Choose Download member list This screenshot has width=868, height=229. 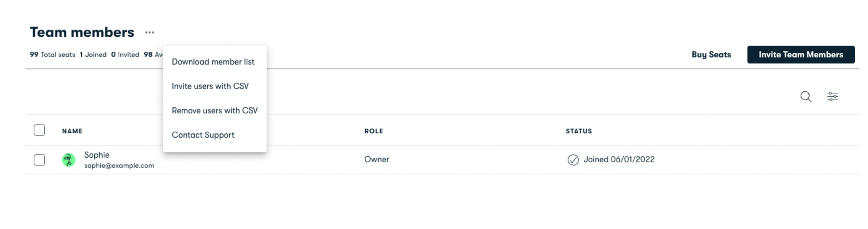tap(213, 62)
